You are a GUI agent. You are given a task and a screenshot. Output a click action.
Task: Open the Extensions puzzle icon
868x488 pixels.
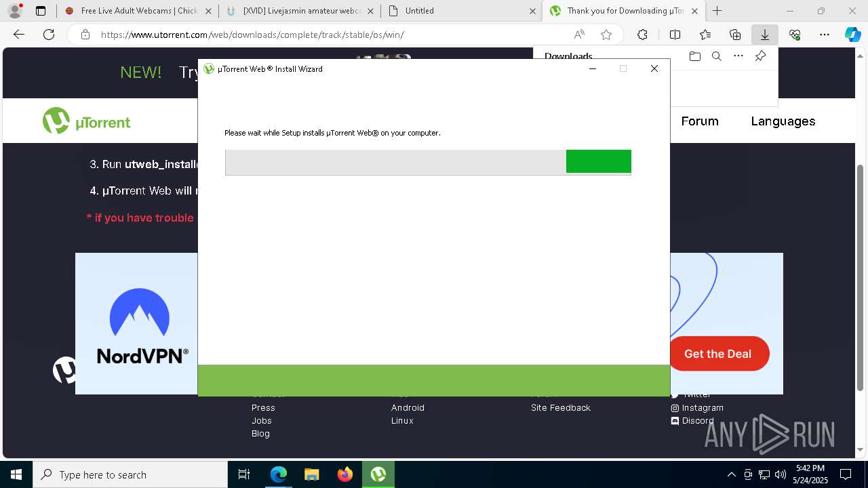pyautogui.click(x=642, y=35)
